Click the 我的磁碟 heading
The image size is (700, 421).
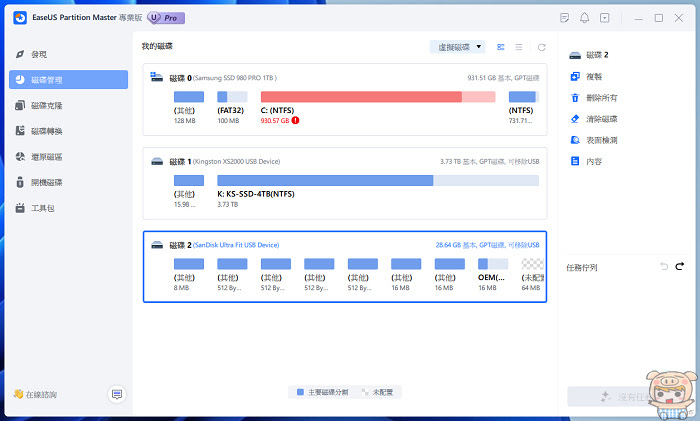[x=157, y=46]
